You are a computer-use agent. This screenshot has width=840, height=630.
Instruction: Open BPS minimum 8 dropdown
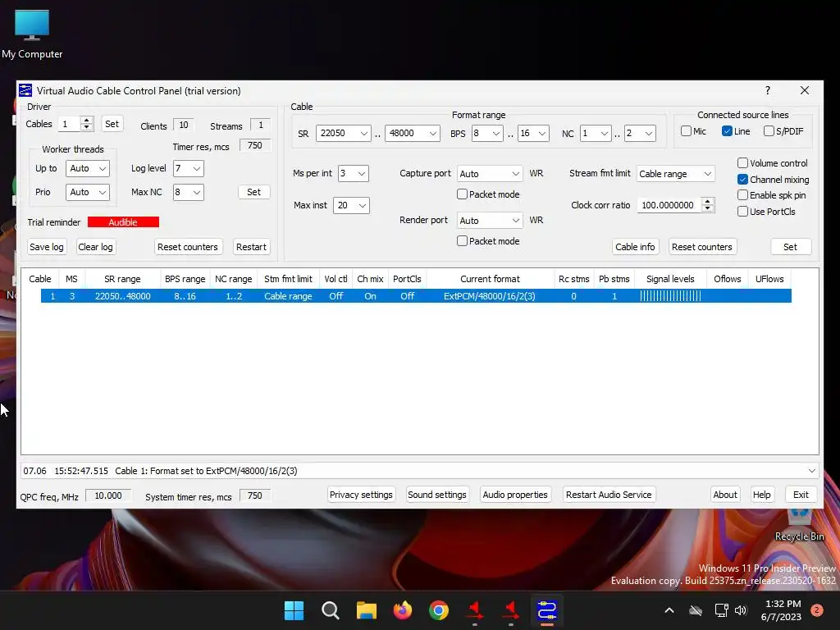click(x=487, y=133)
